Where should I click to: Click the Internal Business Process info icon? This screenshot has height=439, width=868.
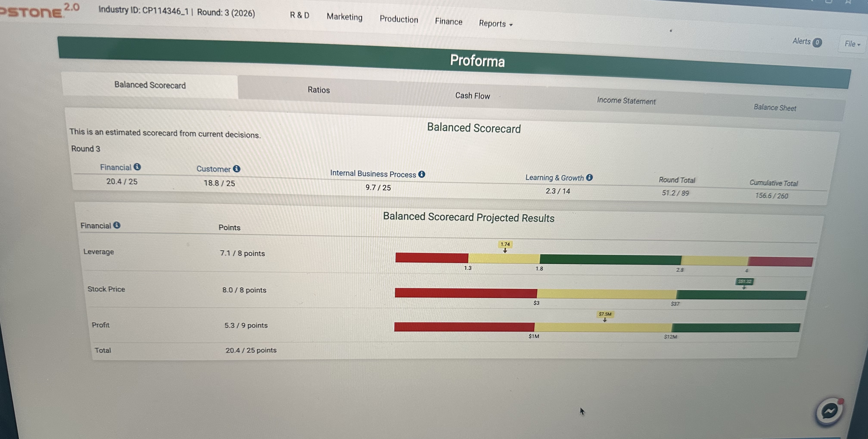point(422,174)
